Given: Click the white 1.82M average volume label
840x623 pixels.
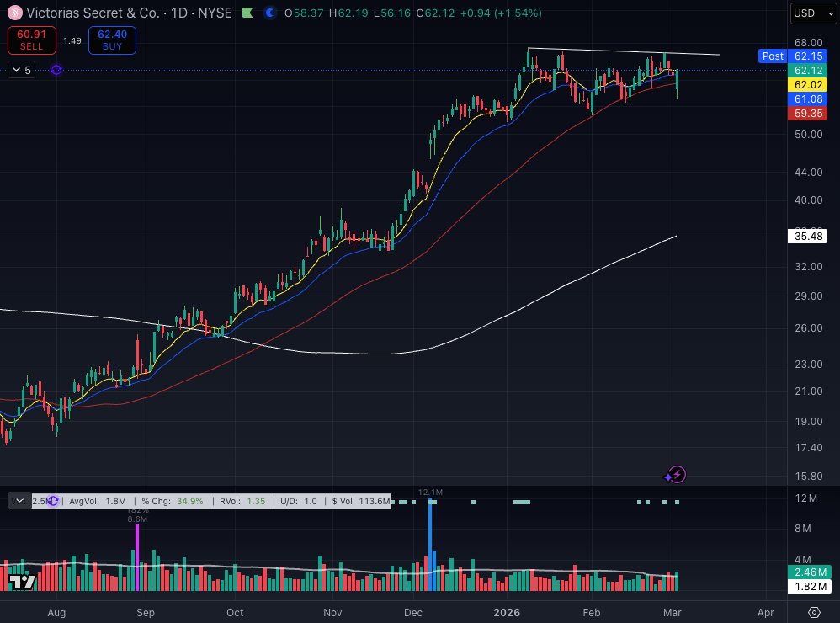Looking at the screenshot, I should tap(810, 587).
